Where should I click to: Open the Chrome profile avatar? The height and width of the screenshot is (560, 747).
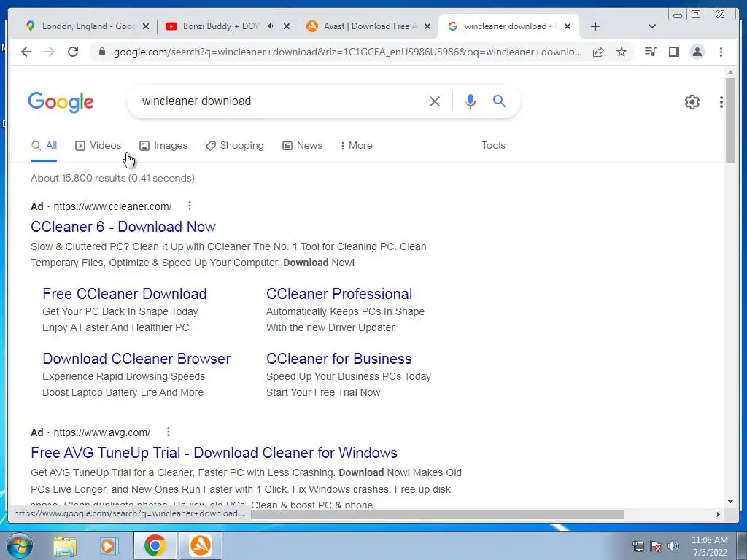[697, 52]
